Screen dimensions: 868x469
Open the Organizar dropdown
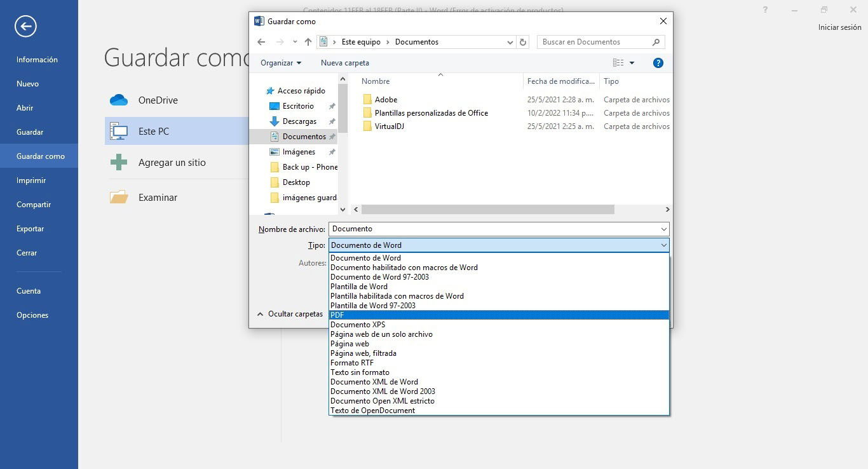280,62
